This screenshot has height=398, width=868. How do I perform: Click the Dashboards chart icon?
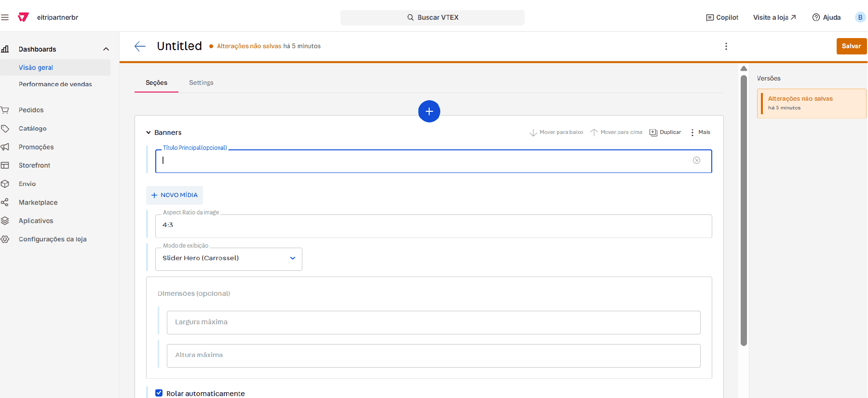click(5, 49)
